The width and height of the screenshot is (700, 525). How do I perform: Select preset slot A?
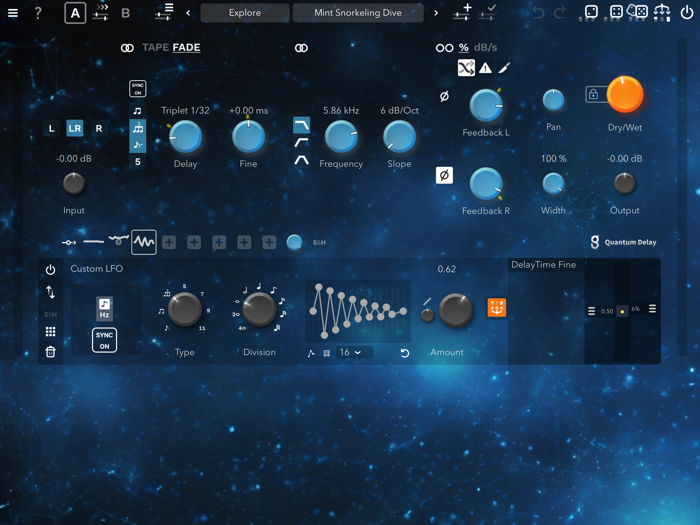75,13
